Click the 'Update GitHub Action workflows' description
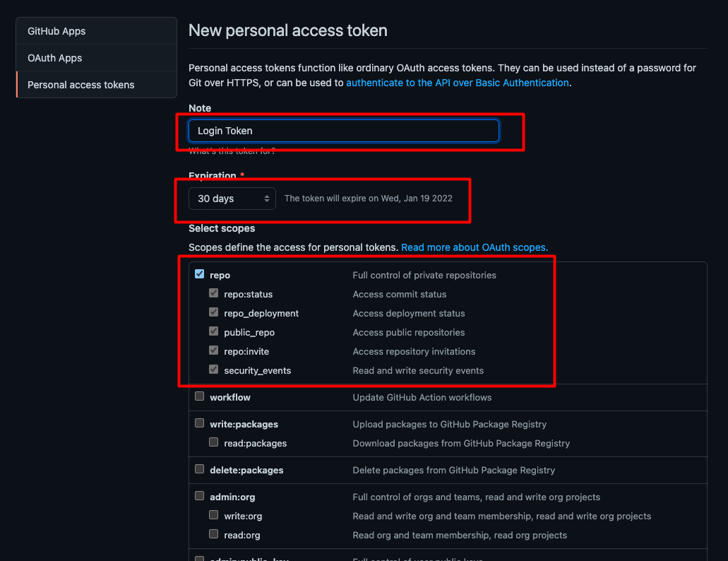This screenshot has width=728, height=561. (x=422, y=398)
